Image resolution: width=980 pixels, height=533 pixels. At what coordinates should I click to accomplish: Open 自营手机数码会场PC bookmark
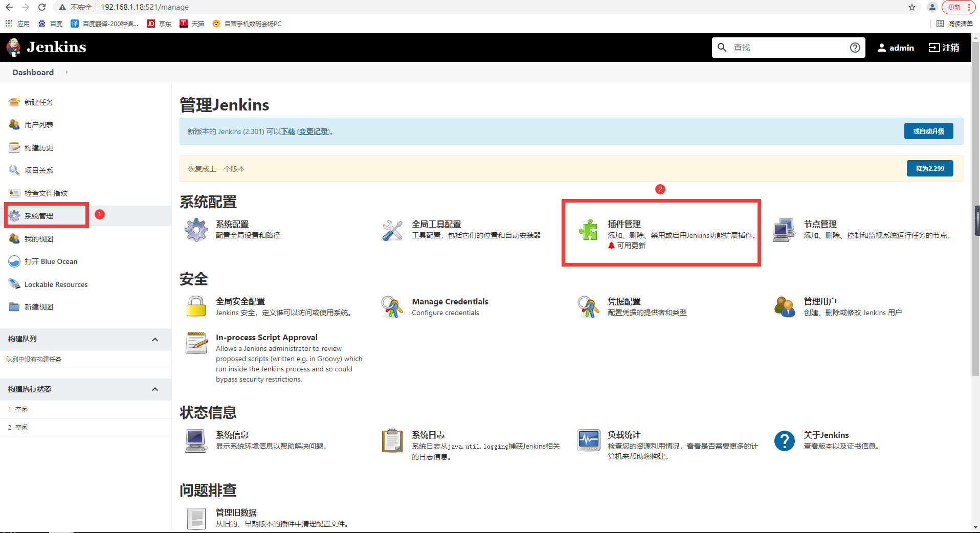(247, 24)
